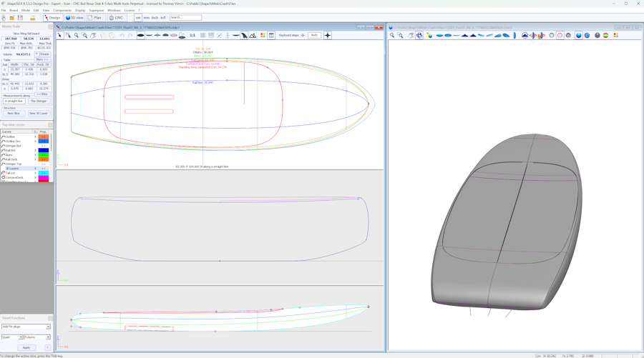Screen dimensions: 644x358
Task: Click the Search input field
Action: tap(185, 18)
